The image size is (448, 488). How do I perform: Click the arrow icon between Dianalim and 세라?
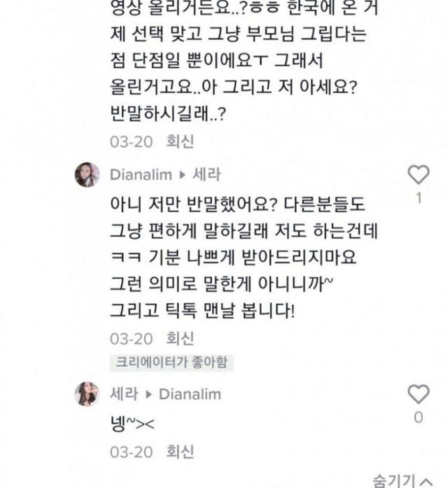(185, 175)
